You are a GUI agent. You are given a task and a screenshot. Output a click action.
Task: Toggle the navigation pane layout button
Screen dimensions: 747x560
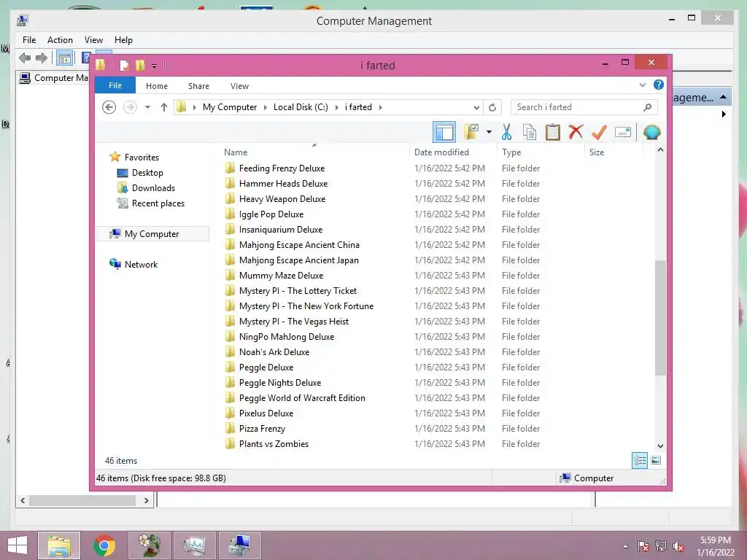444,132
